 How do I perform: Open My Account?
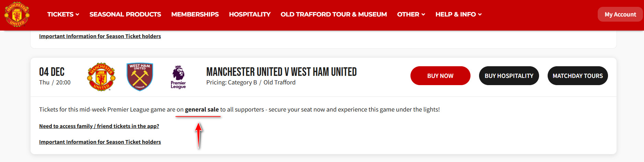pyautogui.click(x=620, y=14)
